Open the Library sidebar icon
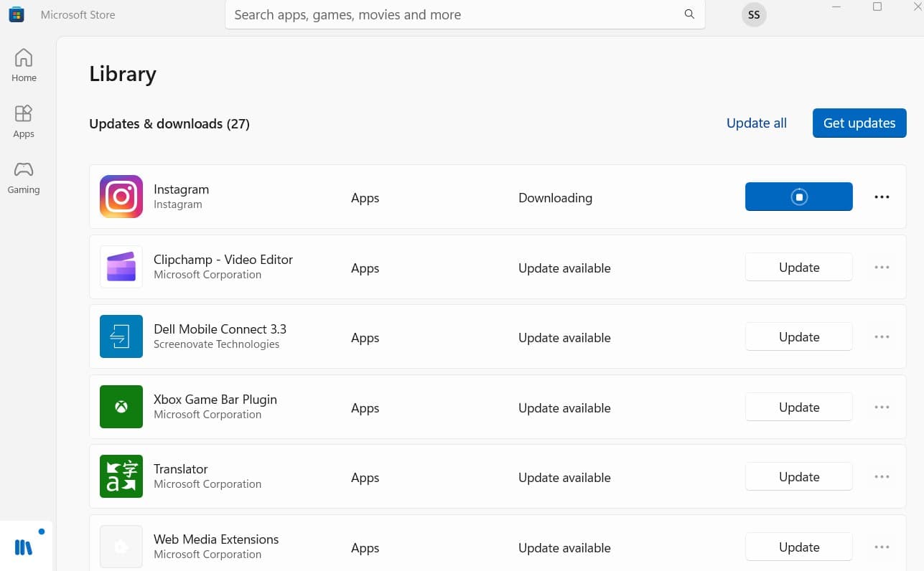Image resolution: width=924 pixels, height=571 pixels. [x=24, y=547]
